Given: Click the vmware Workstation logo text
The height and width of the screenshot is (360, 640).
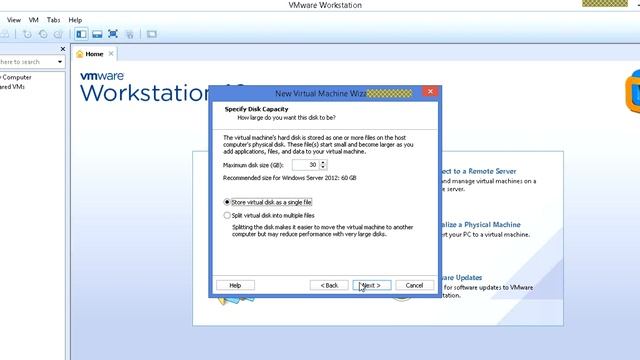Looking at the screenshot, I should coord(144,88).
